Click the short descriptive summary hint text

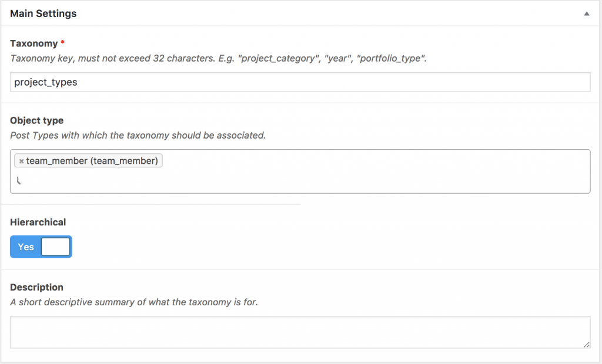click(134, 302)
